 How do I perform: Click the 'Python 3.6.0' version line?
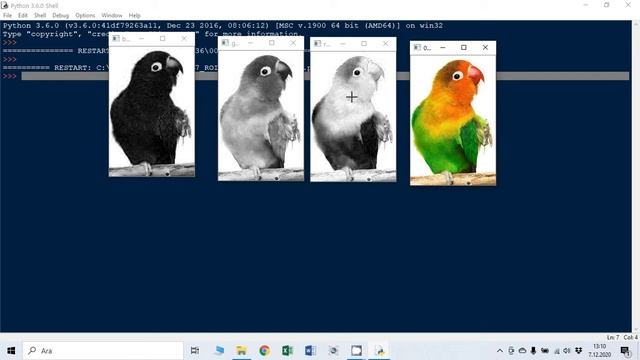(223, 26)
